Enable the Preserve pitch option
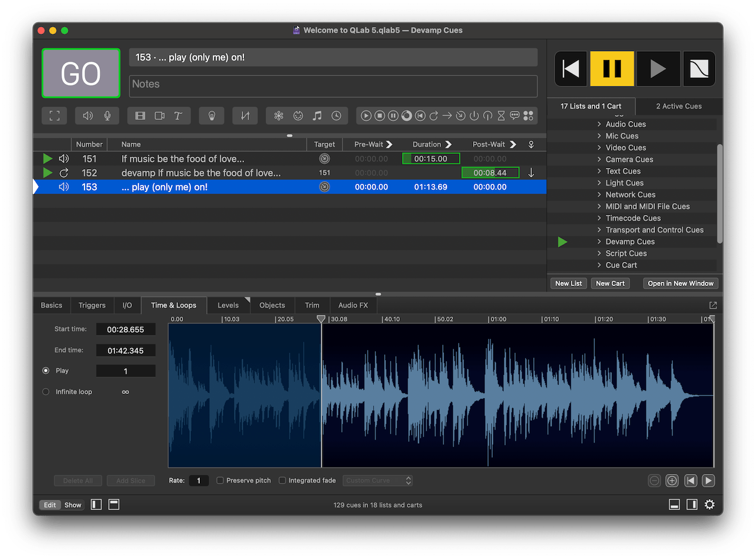This screenshot has height=559, width=756. click(220, 480)
